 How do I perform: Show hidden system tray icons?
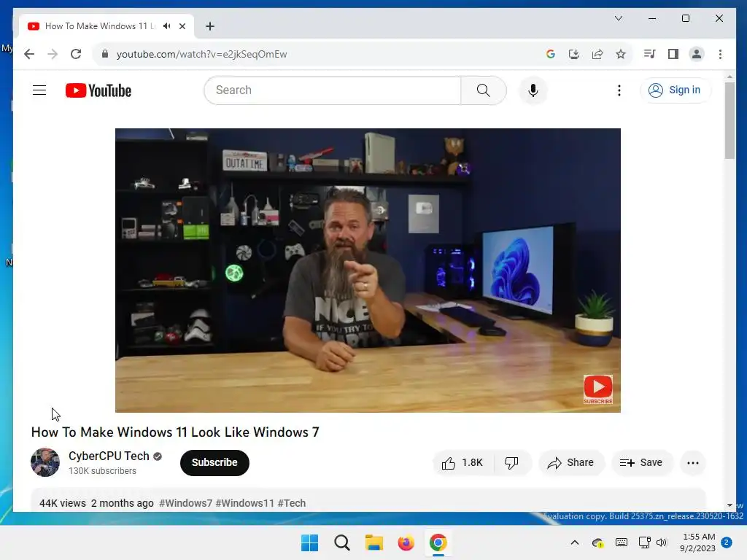pos(575,542)
